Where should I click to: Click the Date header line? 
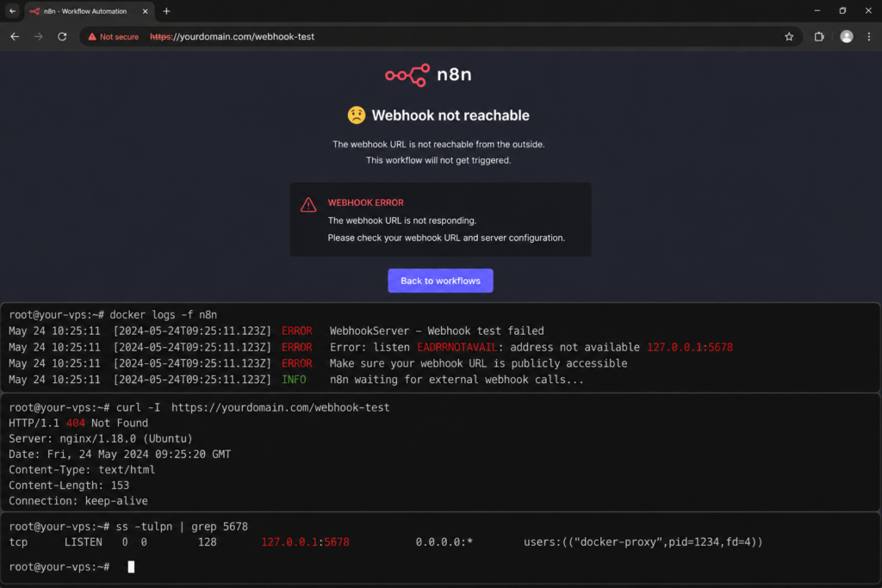[x=120, y=455]
